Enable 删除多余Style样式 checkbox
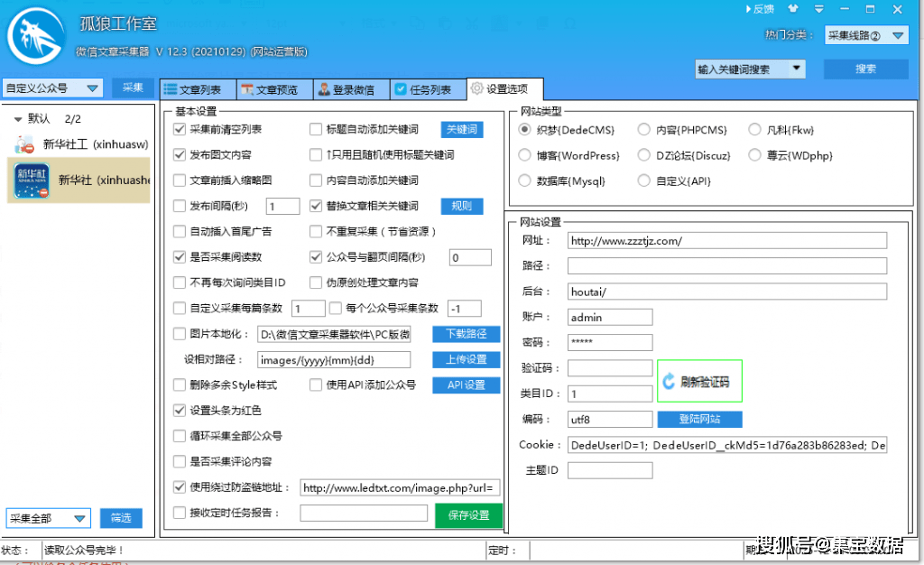The height and width of the screenshot is (565, 924). tap(180, 384)
